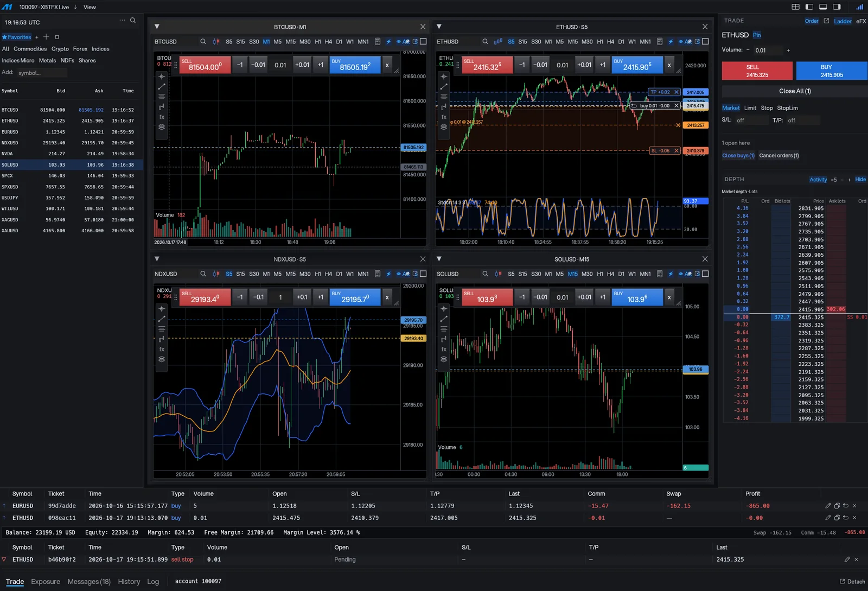The image size is (868, 591).
Task: Select trend line drawing tool in ETHUSD chart
Action: click(x=444, y=87)
